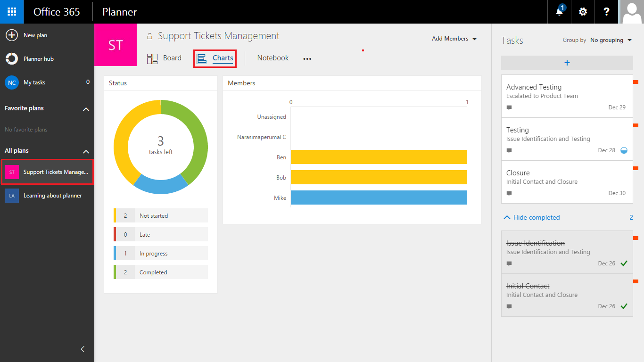Open Learning about planner plan
The height and width of the screenshot is (362, 644).
pyautogui.click(x=47, y=196)
